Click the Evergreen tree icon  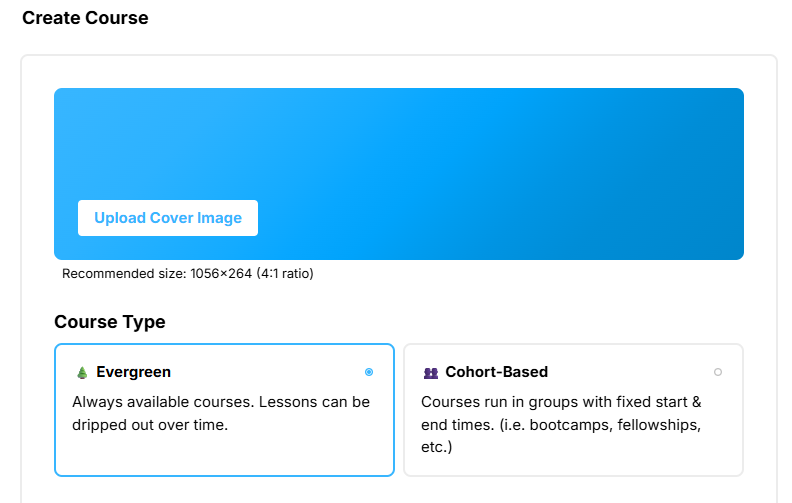(x=82, y=373)
